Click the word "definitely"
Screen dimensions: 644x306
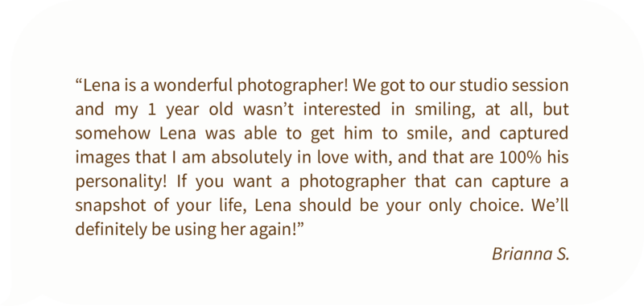(111, 229)
